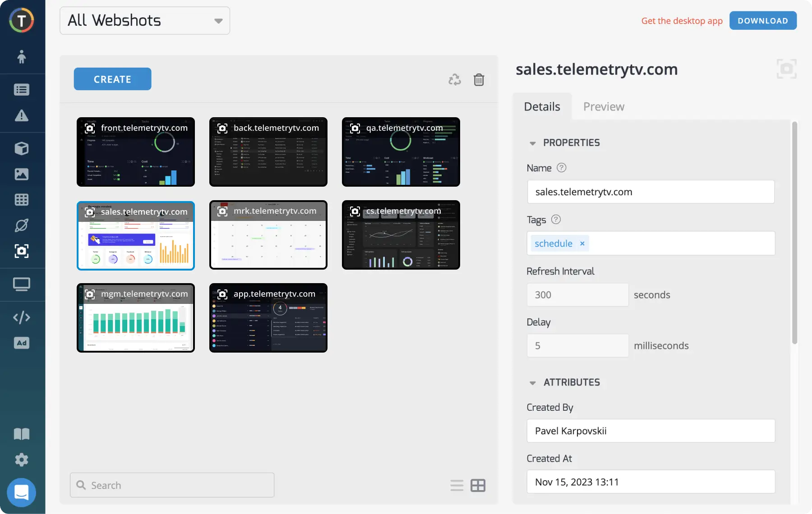Open the settings gear in sidebar

[x=21, y=460]
